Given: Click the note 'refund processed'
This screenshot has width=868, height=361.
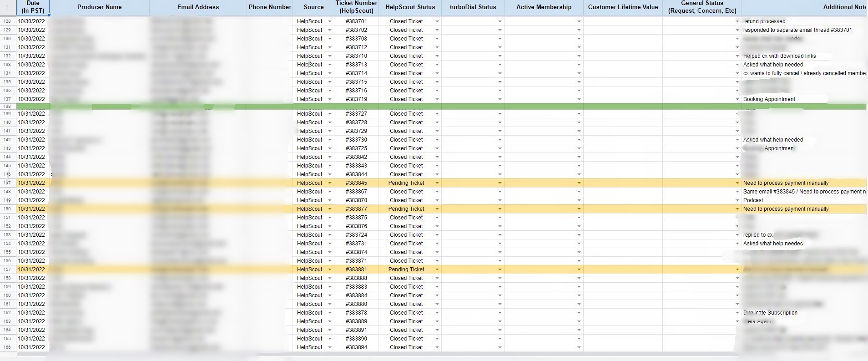Looking at the screenshot, I should (764, 21).
